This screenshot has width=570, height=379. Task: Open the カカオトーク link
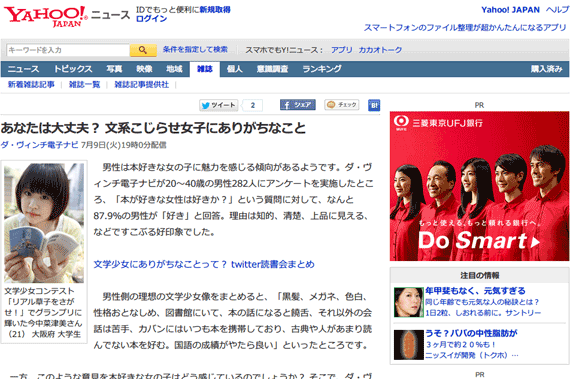(x=380, y=50)
